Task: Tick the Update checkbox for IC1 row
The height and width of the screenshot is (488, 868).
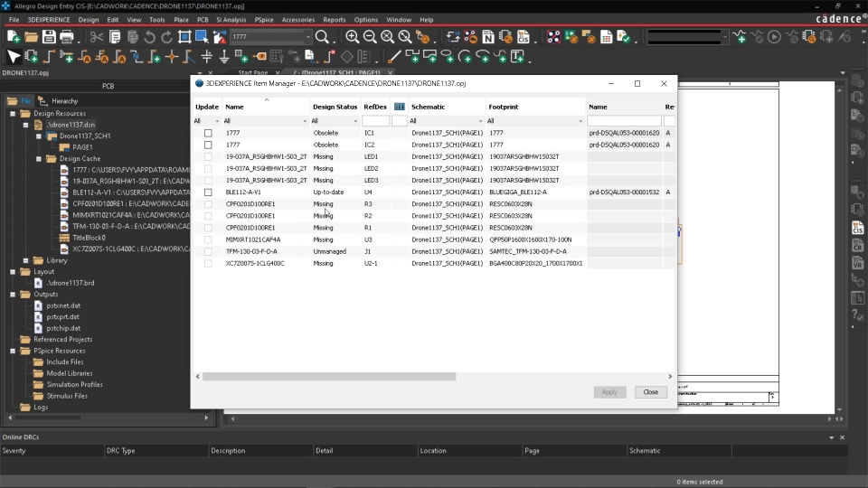Action: [x=208, y=134]
